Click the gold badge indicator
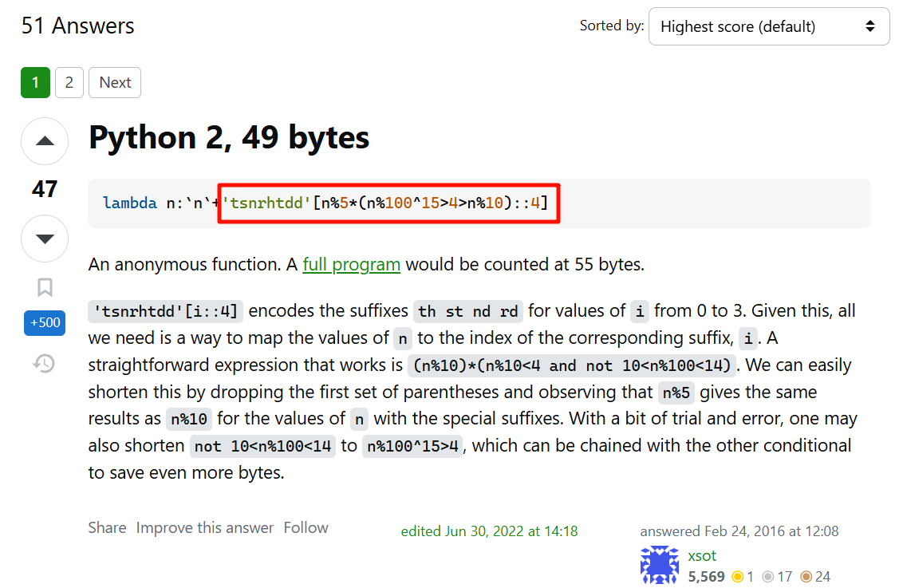The height and width of the screenshot is (588, 899). tap(737, 576)
